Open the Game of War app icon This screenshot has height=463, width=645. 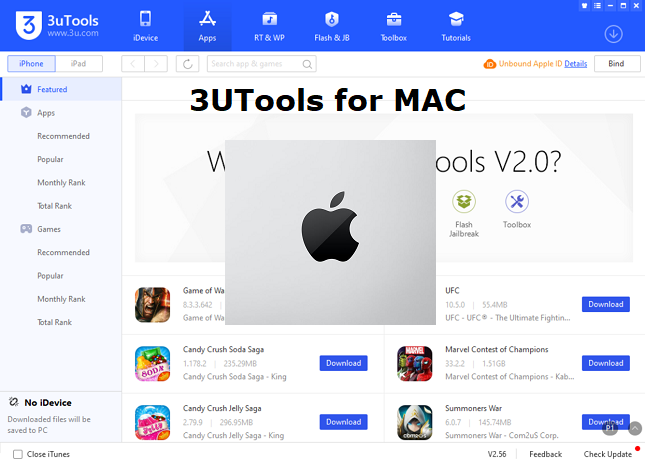[153, 305]
